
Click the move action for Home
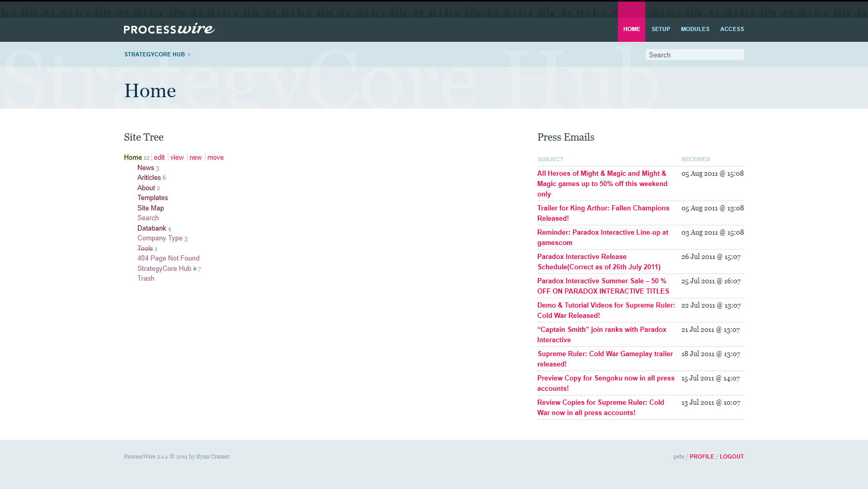coord(215,158)
